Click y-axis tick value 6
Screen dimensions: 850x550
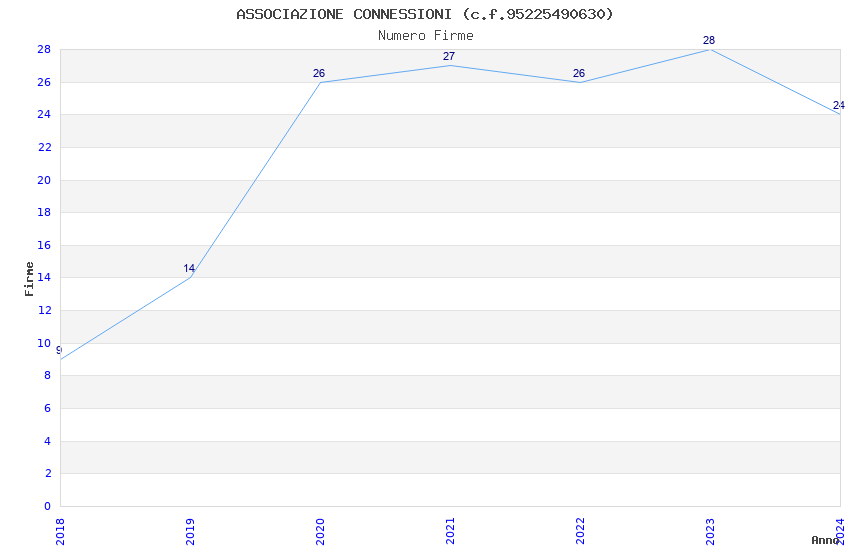pyautogui.click(x=48, y=408)
